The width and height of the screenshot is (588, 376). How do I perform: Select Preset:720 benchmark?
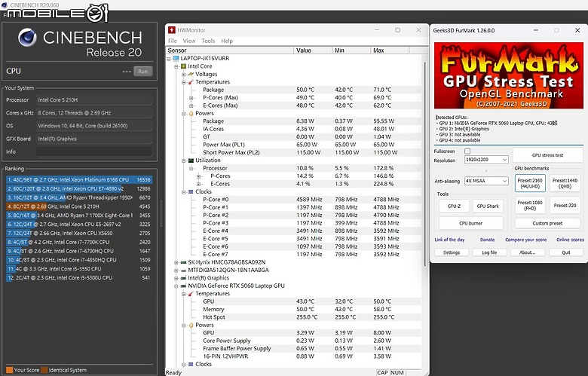click(565, 206)
